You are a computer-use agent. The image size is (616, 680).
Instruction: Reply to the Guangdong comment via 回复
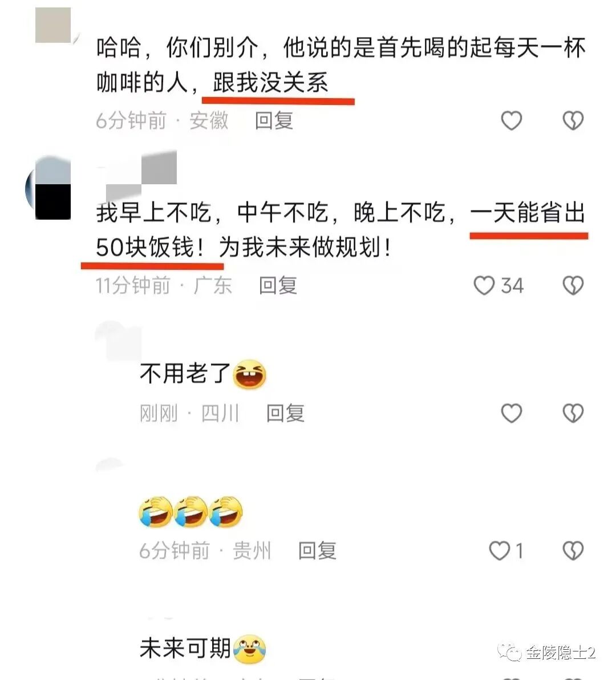click(x=278, y=286)
